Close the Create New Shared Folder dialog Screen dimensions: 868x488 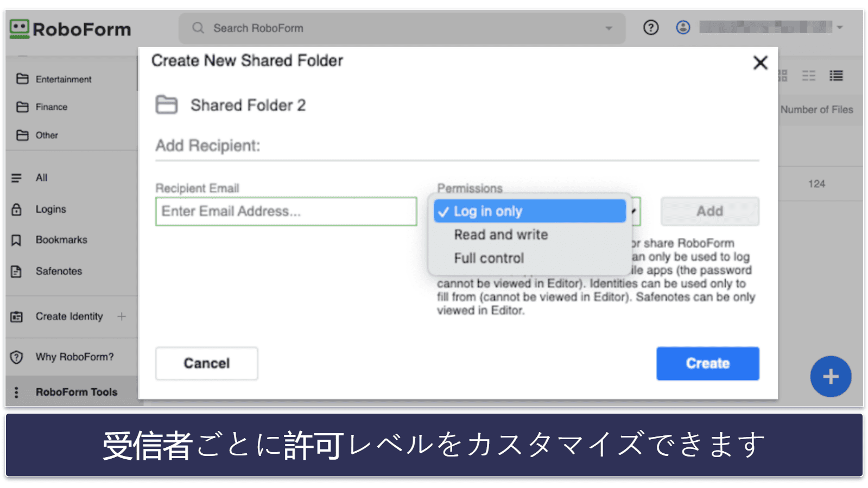point(760,63)
